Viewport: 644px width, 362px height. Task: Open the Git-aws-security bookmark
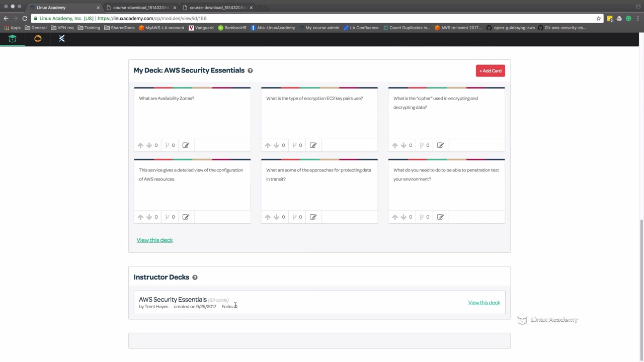pos(562,28)
